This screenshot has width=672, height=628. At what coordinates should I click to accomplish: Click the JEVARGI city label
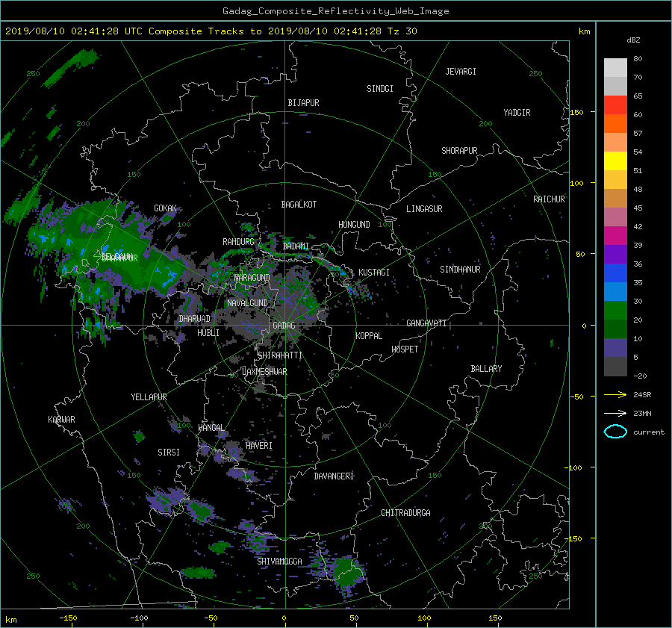click(x=461, y=72)
